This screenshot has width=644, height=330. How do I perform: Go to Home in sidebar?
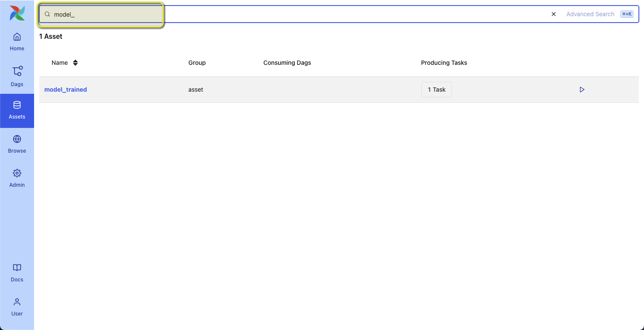(17, 42)
